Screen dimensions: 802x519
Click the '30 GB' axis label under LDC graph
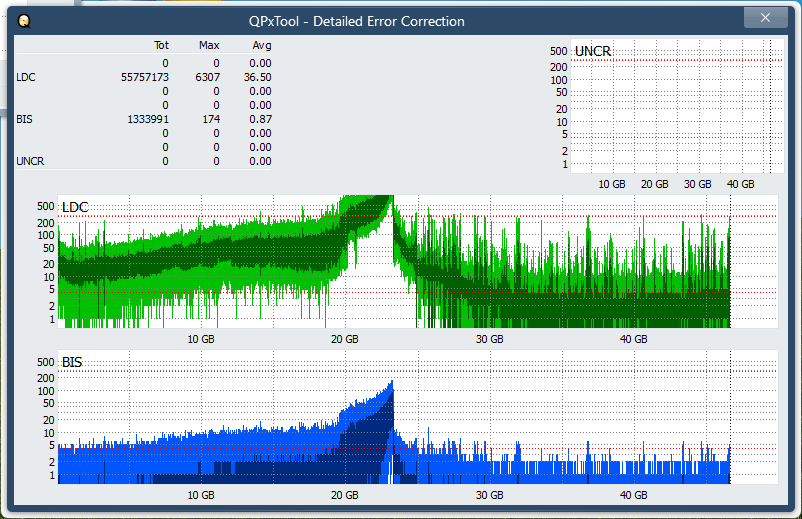(x=489, y=339)
